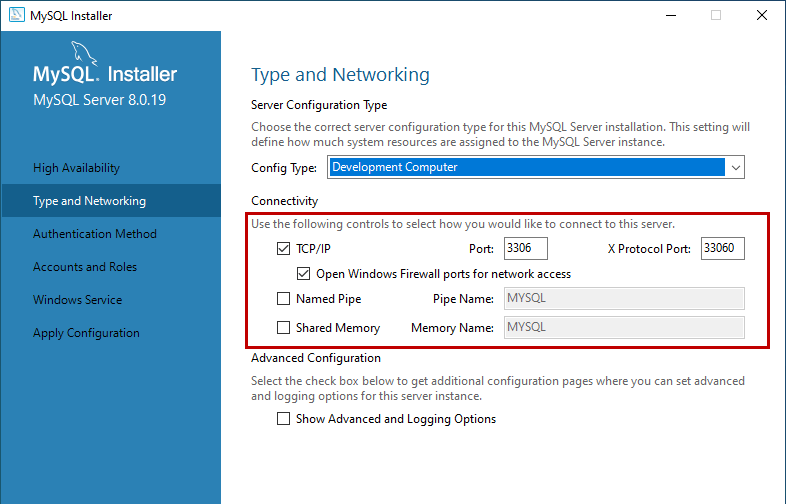Click the X Protocol Port label
This screenshot has width=786, height=504.
(x=649, y=249)
